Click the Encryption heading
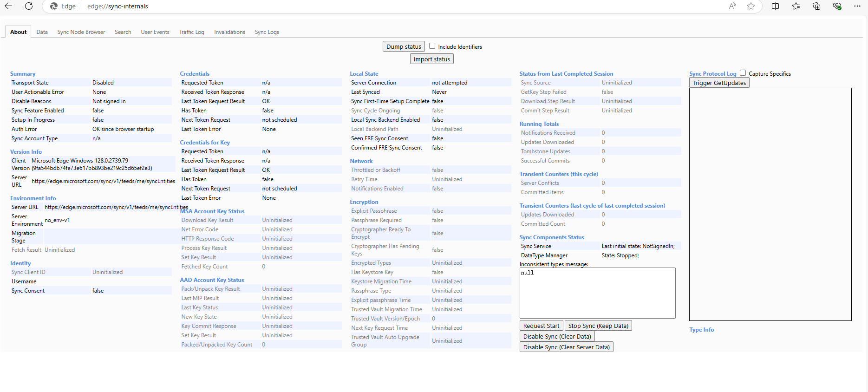The image size is (868, 392). [364, 202]
